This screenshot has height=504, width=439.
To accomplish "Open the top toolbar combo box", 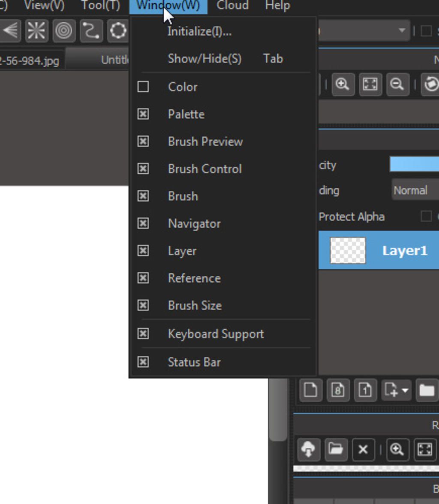I will click(364, 30).
